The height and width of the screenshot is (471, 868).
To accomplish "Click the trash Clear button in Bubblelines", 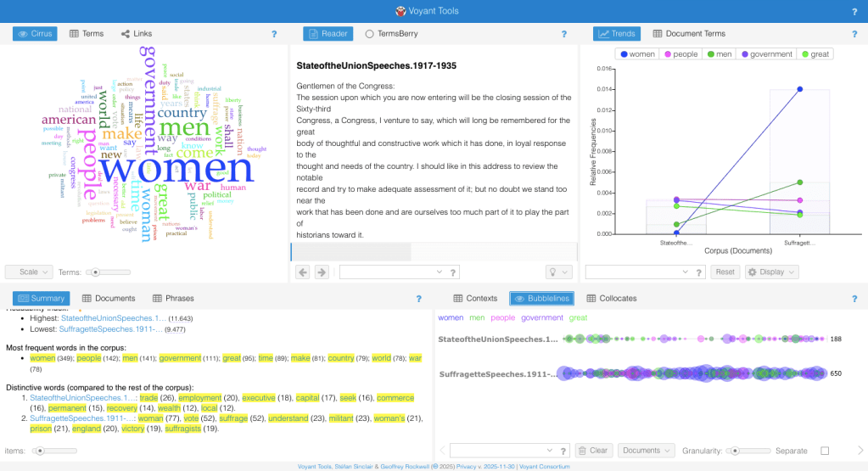I will (593, 451).
